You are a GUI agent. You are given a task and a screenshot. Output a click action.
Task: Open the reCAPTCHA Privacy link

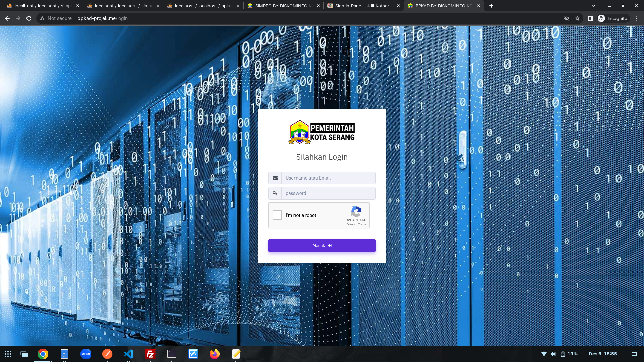[351, 224]
